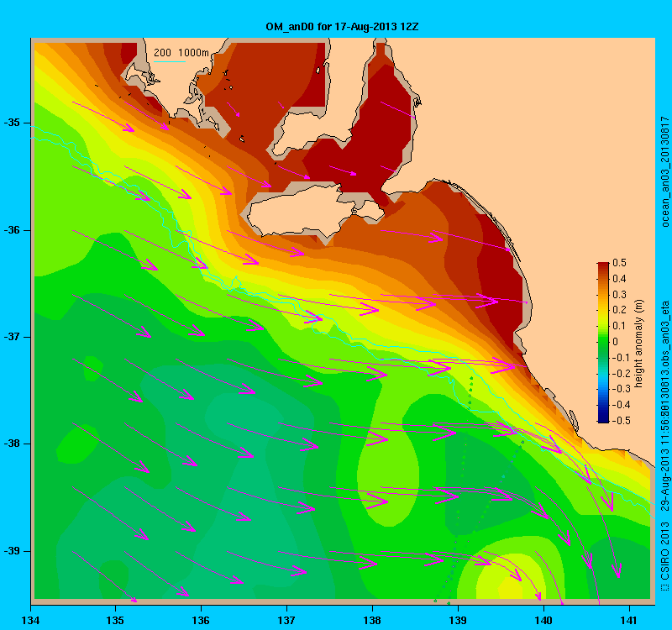Click latitude label -39 on the axis
Screen dimensions: 672x630
click(x=12, y=551)
